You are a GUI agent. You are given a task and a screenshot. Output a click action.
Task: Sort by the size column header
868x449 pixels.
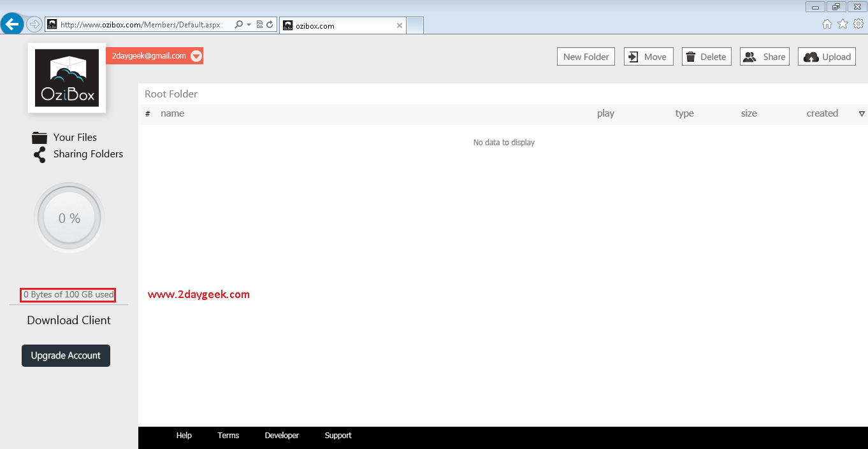(x=749, y=113)
